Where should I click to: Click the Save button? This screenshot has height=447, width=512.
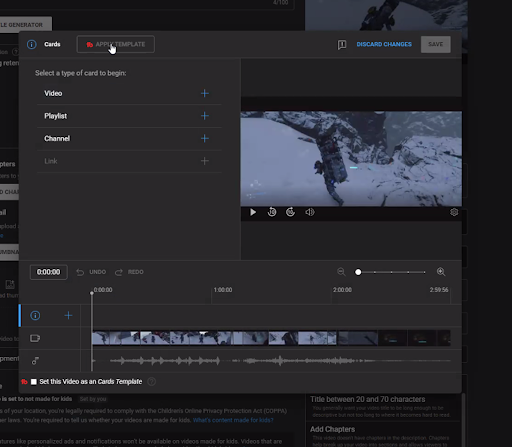click(436, 44)
